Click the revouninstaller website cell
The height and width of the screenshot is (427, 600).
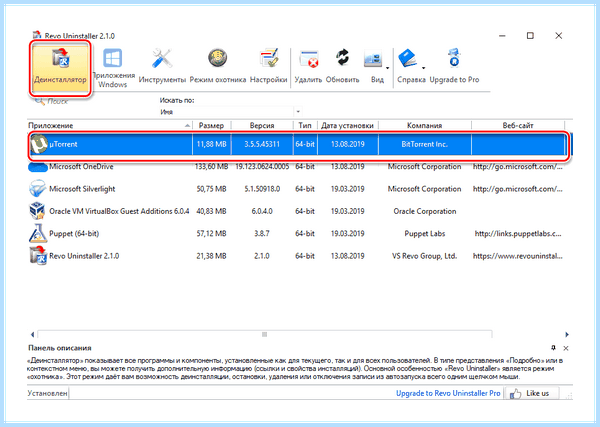518,256
